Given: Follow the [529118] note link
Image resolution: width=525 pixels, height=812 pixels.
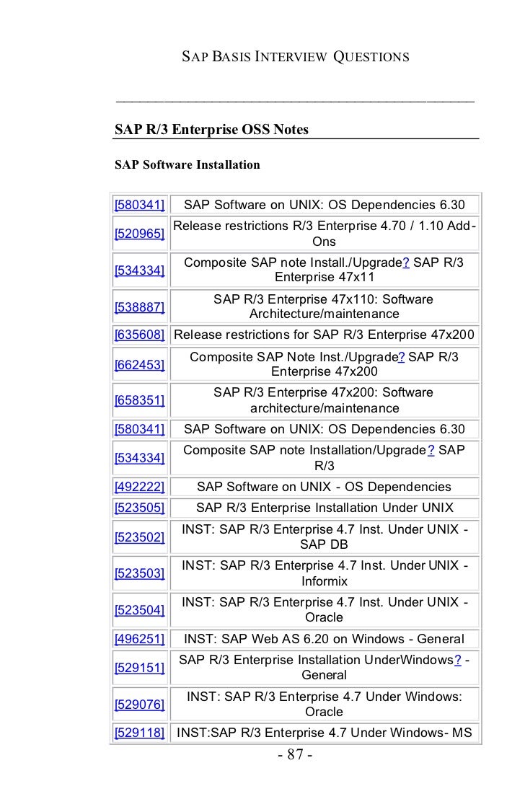Looking at the screenshot, I should tap(139, 733).
